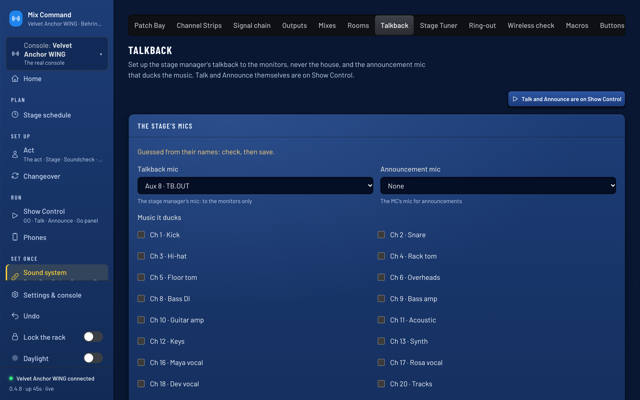Click the green connection status dot

point(11,378)
